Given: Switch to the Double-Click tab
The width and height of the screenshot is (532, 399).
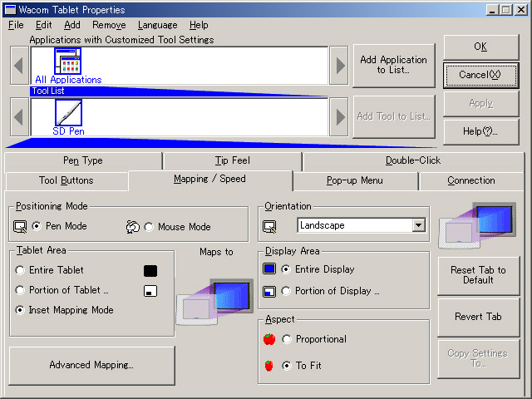Looking at the screenshot, I should tap(413, 160).
